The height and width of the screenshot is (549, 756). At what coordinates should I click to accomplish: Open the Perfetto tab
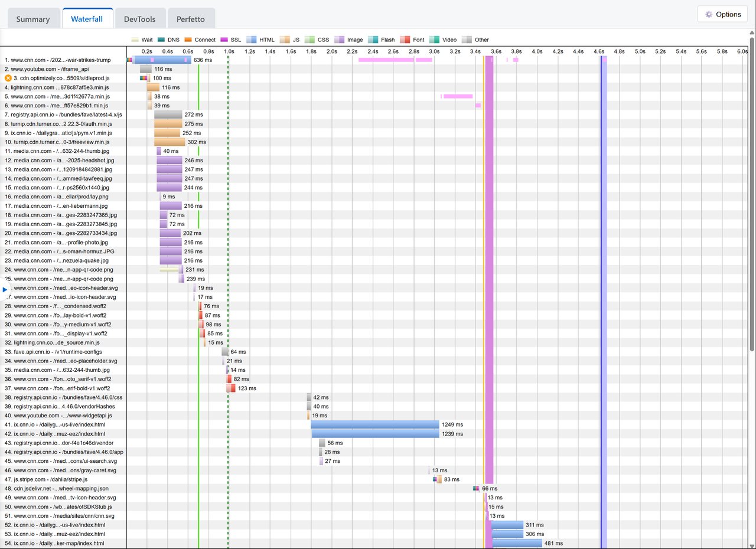pos(191,19)
